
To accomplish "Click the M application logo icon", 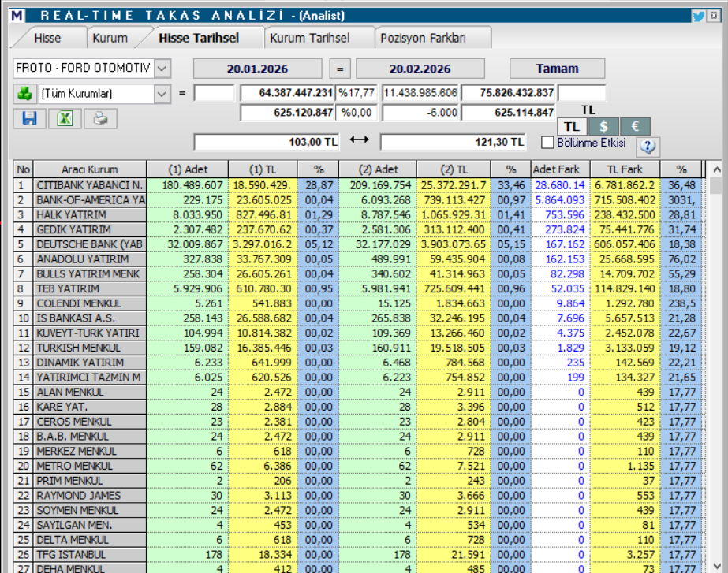I will coord(18,16).
